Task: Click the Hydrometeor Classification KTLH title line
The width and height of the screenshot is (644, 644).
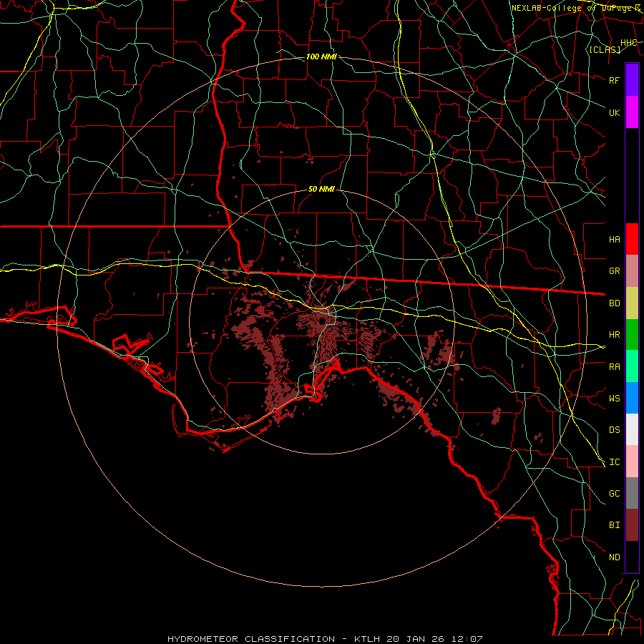Action: [x=325, y=639]
